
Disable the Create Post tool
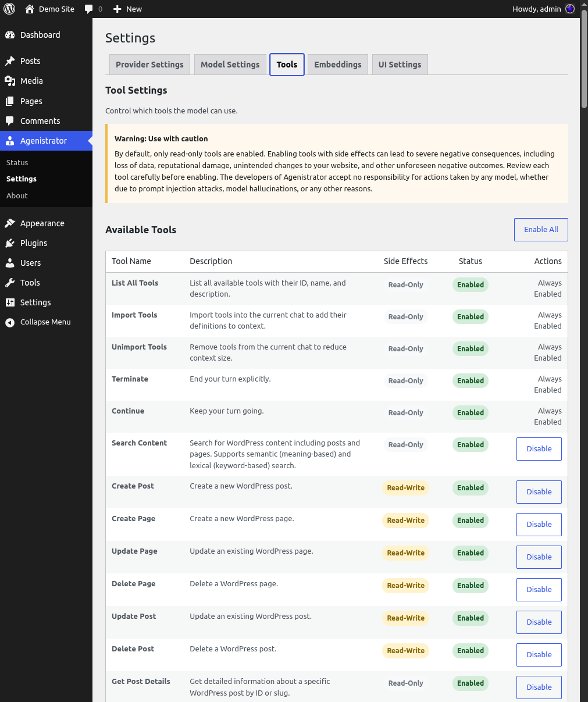click(x=539, y=491)
